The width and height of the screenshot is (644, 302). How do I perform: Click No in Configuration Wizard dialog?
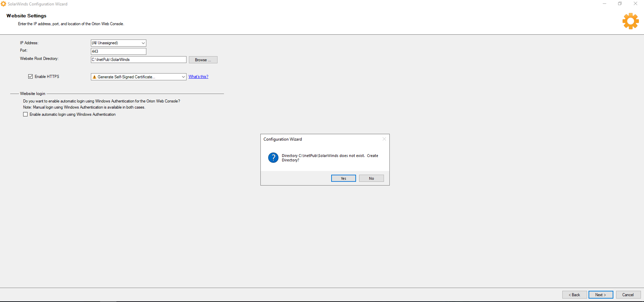(371, 178)
